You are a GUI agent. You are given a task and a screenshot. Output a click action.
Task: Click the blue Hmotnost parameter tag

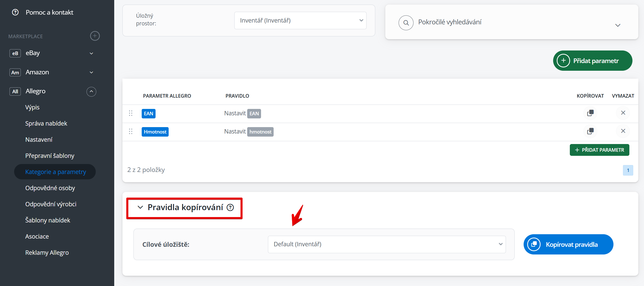(155, 132)
